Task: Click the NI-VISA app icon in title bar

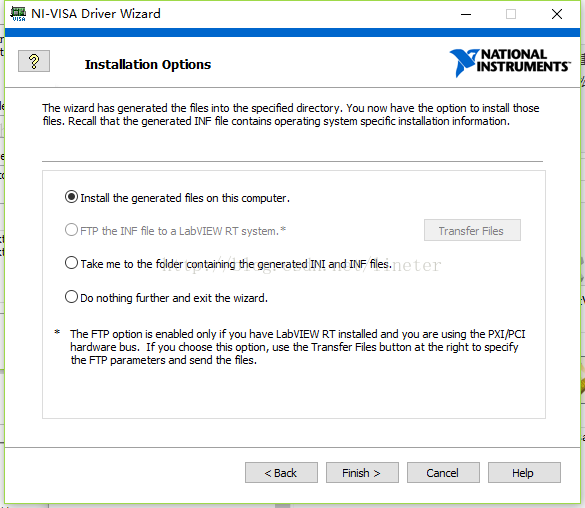Action: [x=18, y=14]
